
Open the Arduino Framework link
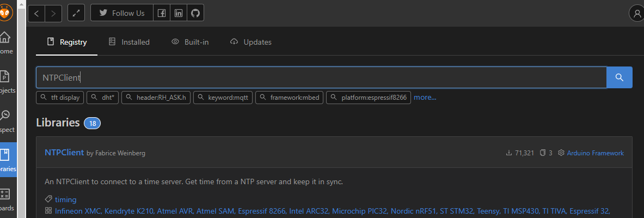595,153
